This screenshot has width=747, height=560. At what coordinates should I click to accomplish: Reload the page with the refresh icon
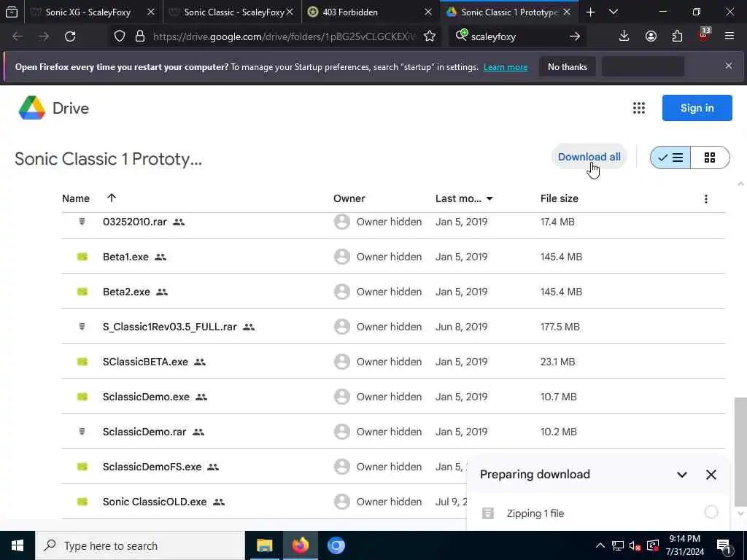tap(70, 36)
